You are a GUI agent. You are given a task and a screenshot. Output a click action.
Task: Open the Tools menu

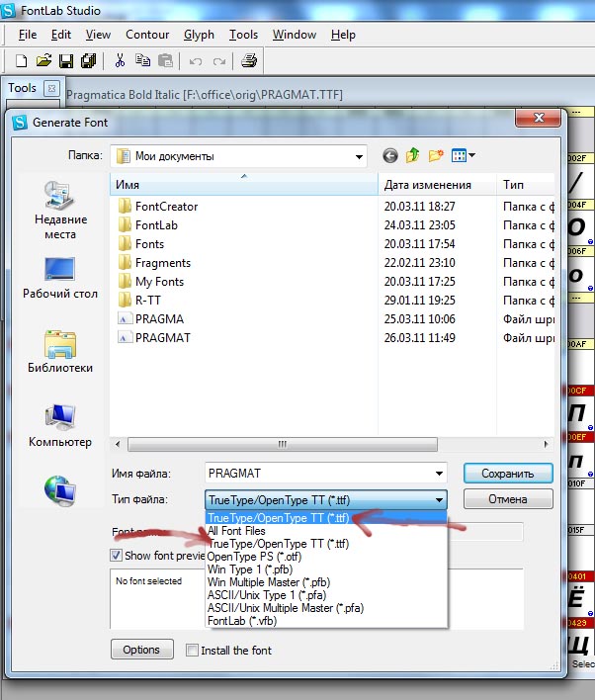(244, 35)
